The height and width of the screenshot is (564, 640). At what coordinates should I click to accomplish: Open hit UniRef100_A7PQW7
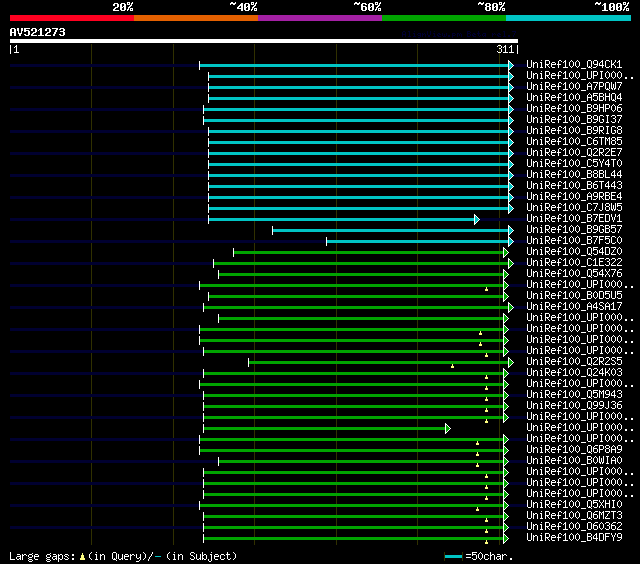(x=574, y=87)
